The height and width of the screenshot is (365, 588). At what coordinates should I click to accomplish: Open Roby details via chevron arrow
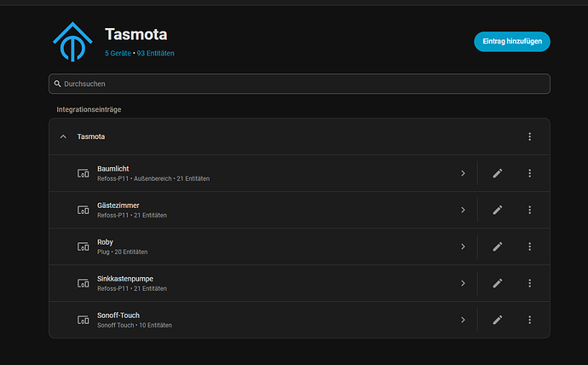coord(463,246)
